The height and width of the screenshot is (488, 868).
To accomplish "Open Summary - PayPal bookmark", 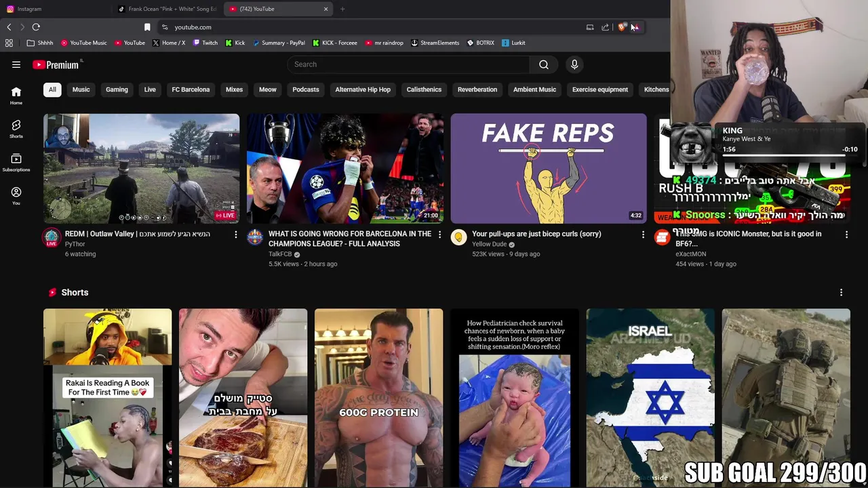I will (x=279, y=43).
